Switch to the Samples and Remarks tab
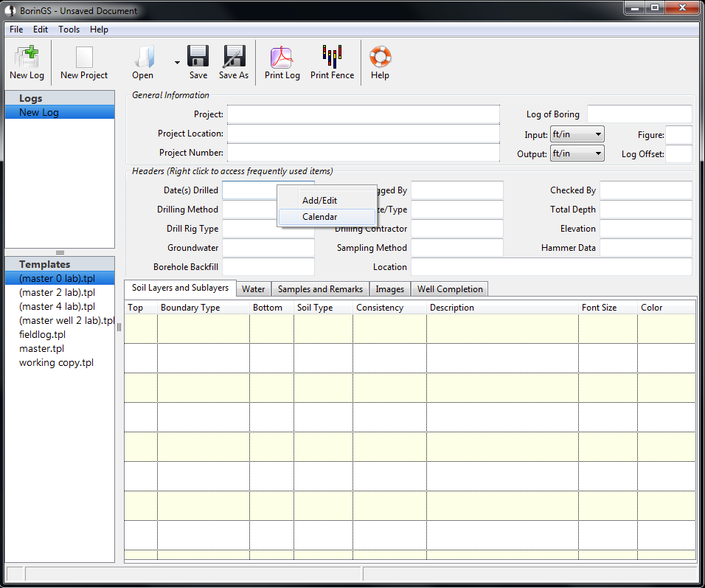Viewport: 705px width, 588px height. tap(320, 288)
